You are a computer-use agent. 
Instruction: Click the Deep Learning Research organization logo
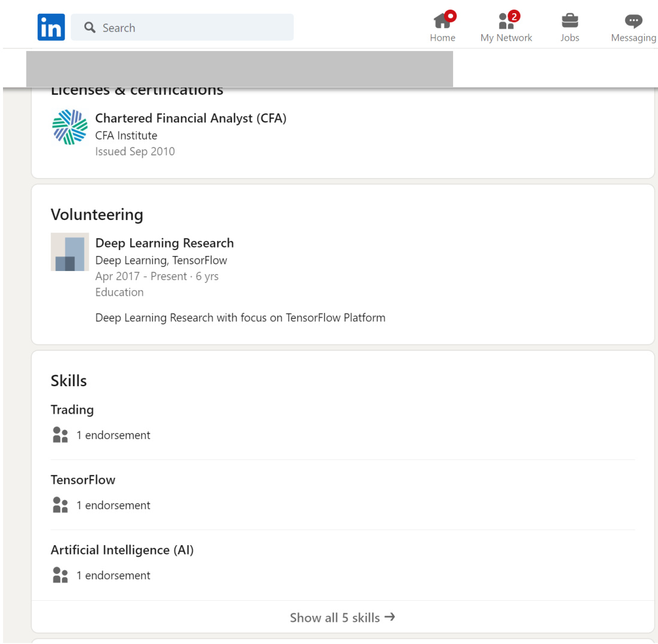point(70,252)
